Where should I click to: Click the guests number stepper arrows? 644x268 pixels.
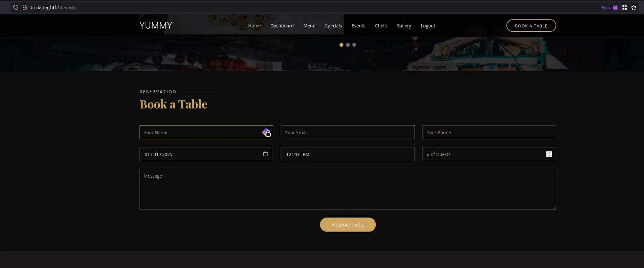[549, 154]
